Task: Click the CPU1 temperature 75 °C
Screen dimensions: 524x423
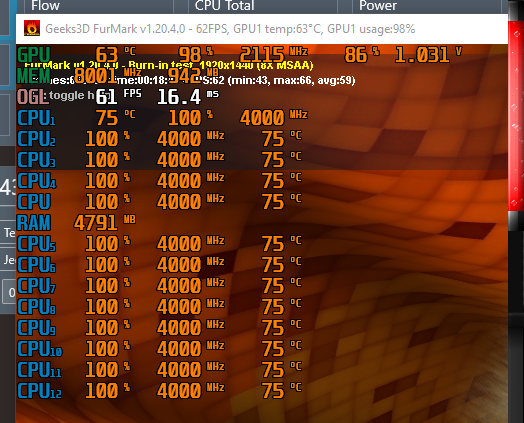Action: [116, 118]
